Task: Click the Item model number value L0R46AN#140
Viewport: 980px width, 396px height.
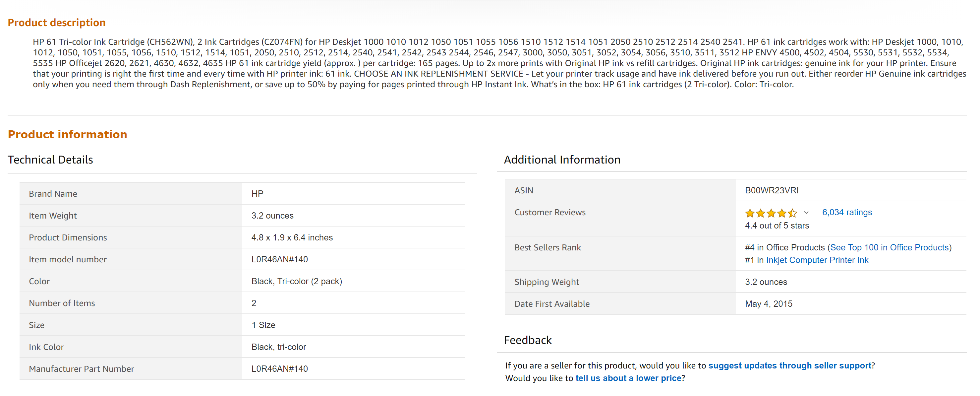Action: pyautogui.click(x=279, y=259)
